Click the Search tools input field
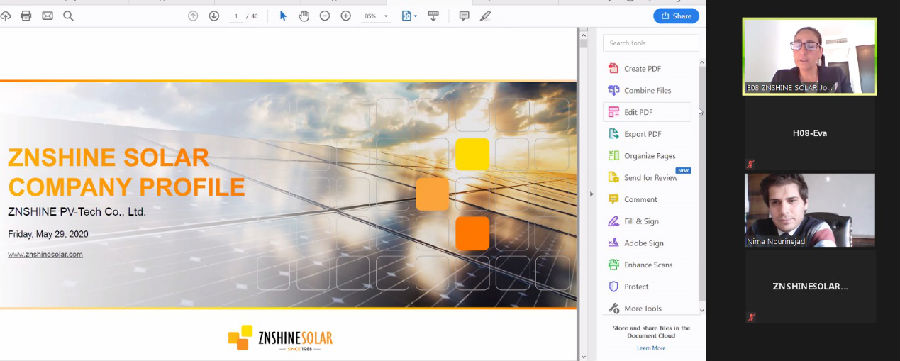Screen dimensions: 900x361 (651, 43)
